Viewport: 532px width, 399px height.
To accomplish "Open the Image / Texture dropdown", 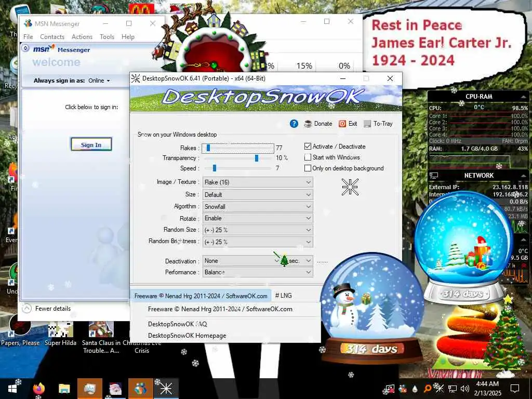I will click(258, 182).
